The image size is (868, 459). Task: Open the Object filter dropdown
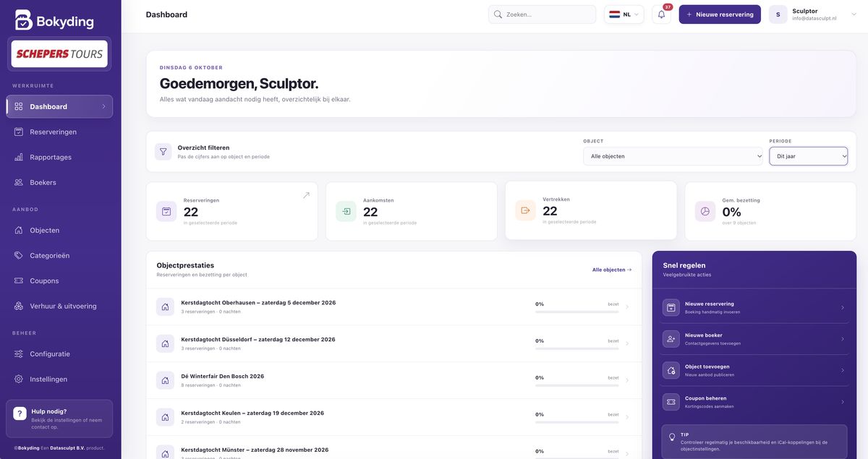point(673,156)
